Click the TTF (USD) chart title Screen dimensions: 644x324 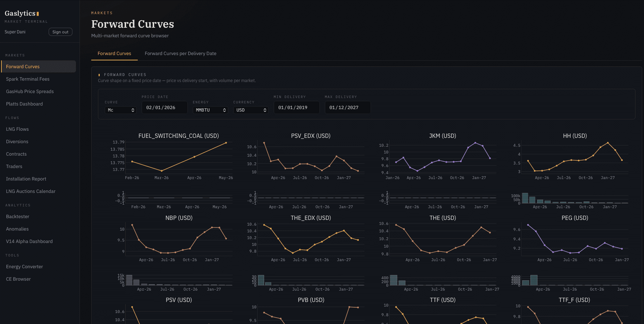pyautogui.click(x=443, y=300)
